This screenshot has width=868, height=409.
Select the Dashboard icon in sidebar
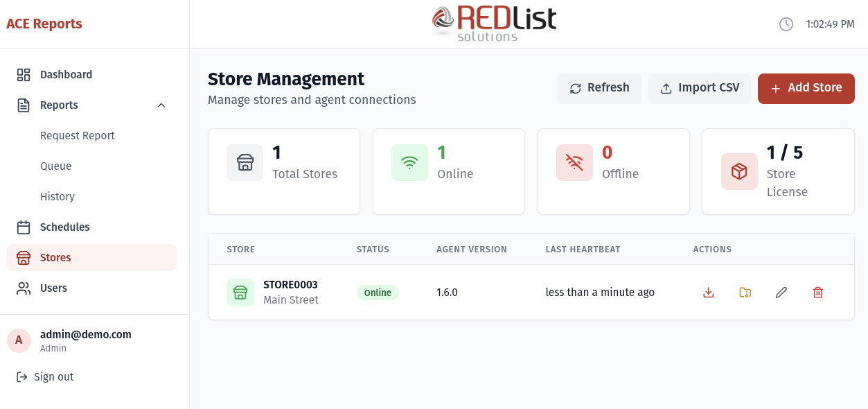[23, 74]
